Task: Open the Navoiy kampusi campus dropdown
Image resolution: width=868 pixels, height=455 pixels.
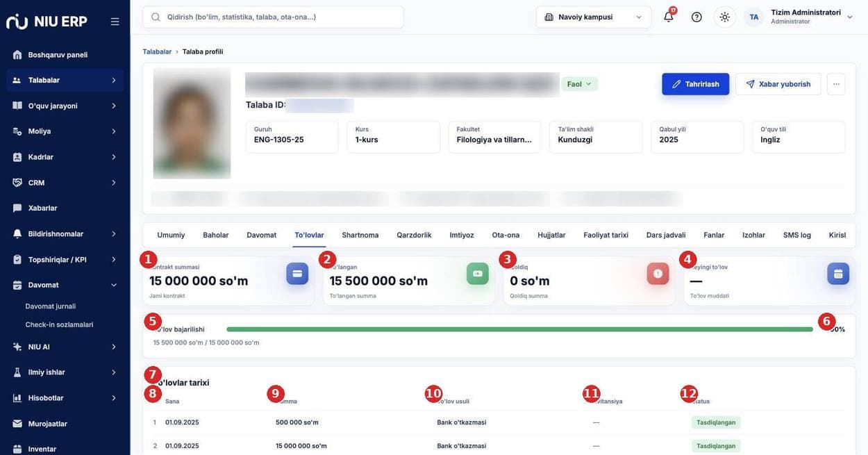Action: [594, 17]
